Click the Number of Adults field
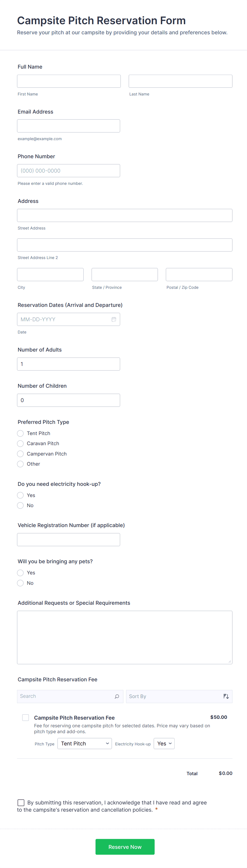The width and height of the screenshot is (247, 868). (x=69, y=364)
